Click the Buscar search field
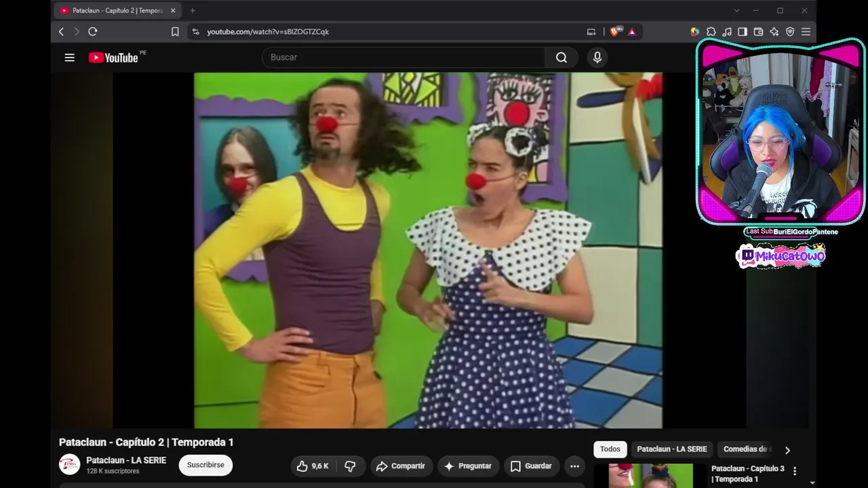The image size is (868, 488). pyautogui.click(x=403, y=58)
